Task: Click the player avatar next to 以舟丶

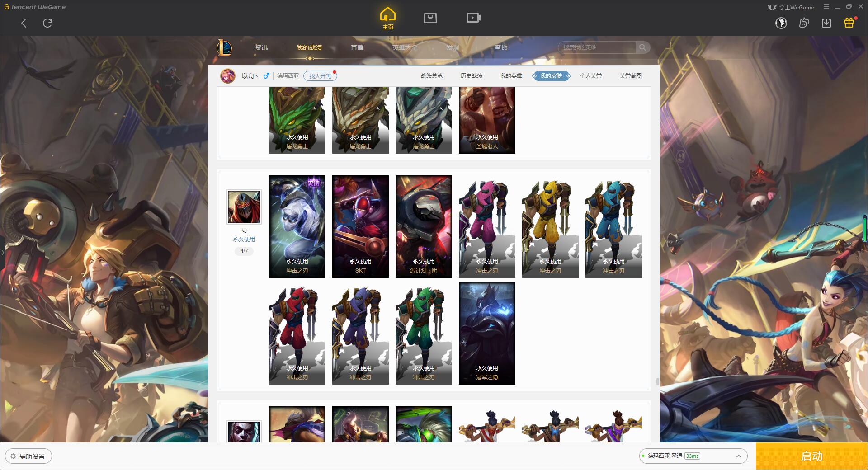Action: [x=228, y=76]
